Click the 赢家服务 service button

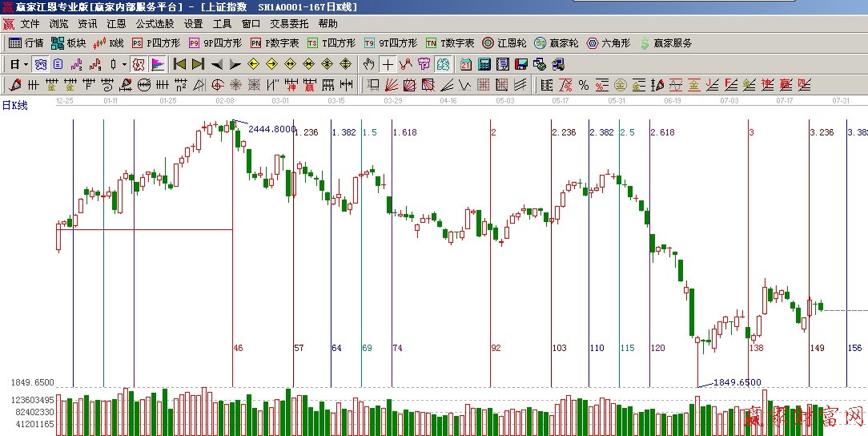point(665,43)
